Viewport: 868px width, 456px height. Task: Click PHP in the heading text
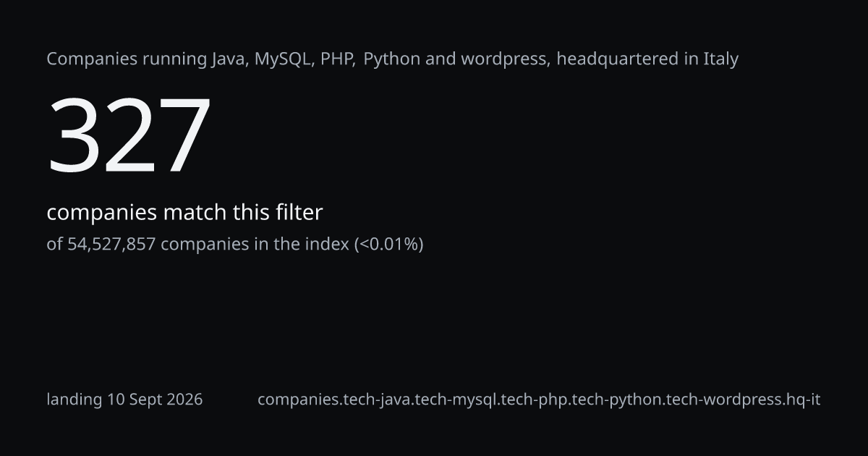pyautogui.click(x=337, y=59)
